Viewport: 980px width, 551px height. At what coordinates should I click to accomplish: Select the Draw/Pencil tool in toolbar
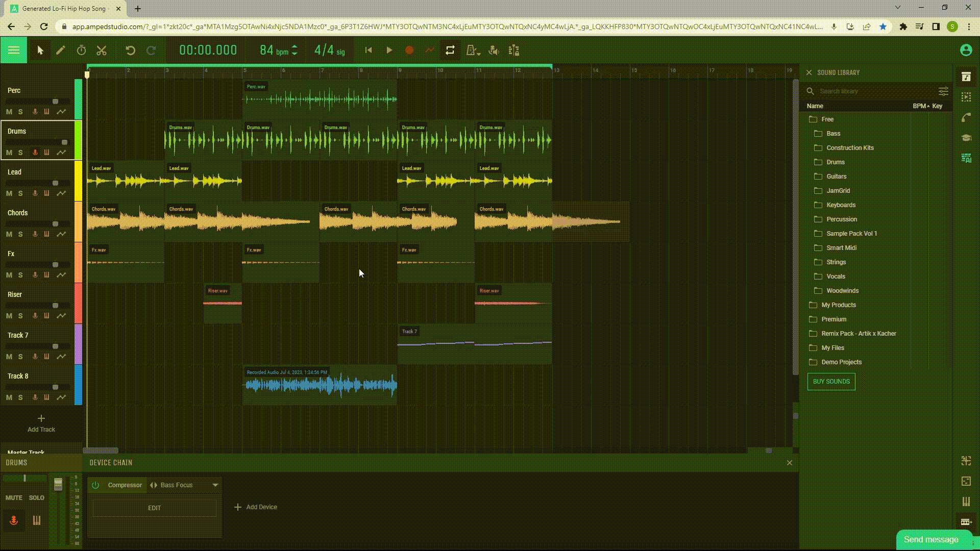pos(60,51)
